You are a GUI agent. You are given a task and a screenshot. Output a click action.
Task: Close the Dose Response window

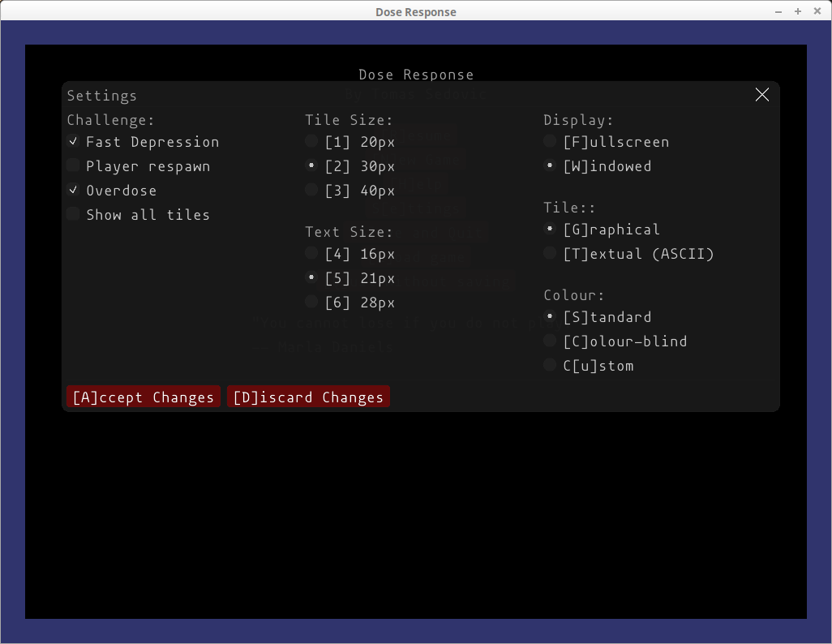tap(817, 11)
